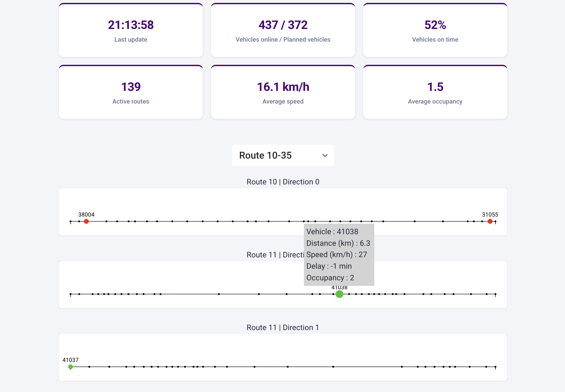Click the 'Route 10 | Direction 0' heading
Image resolution: width=565 pixels, height=392 pixels.
pyautogui.click(x=283, y=182)
